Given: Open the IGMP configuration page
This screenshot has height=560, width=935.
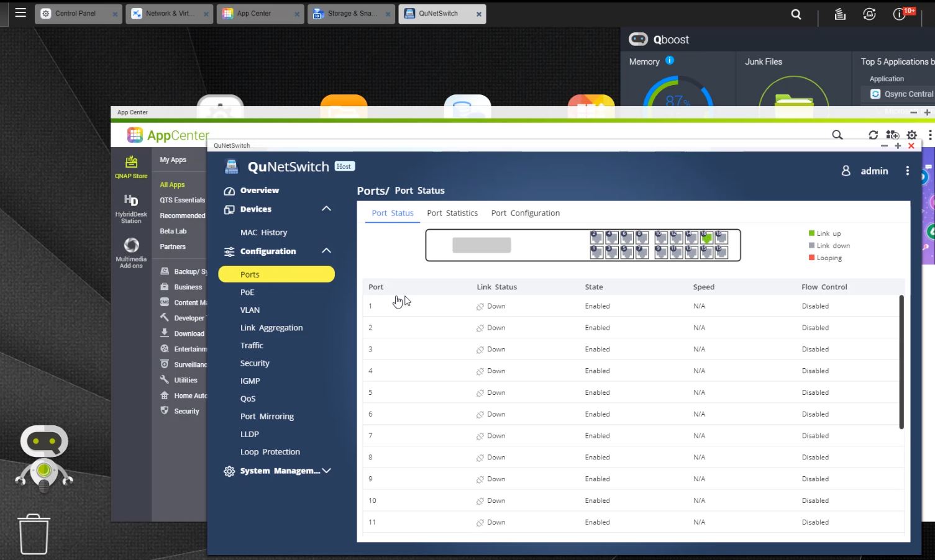Looking at the screenshot, I should [x=250, y=381].
